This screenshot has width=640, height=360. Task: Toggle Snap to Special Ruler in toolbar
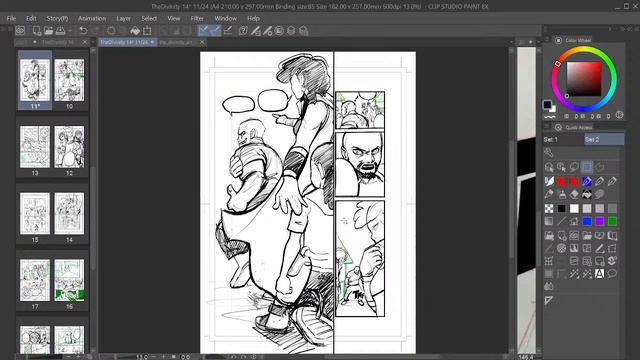coord(216,31)
